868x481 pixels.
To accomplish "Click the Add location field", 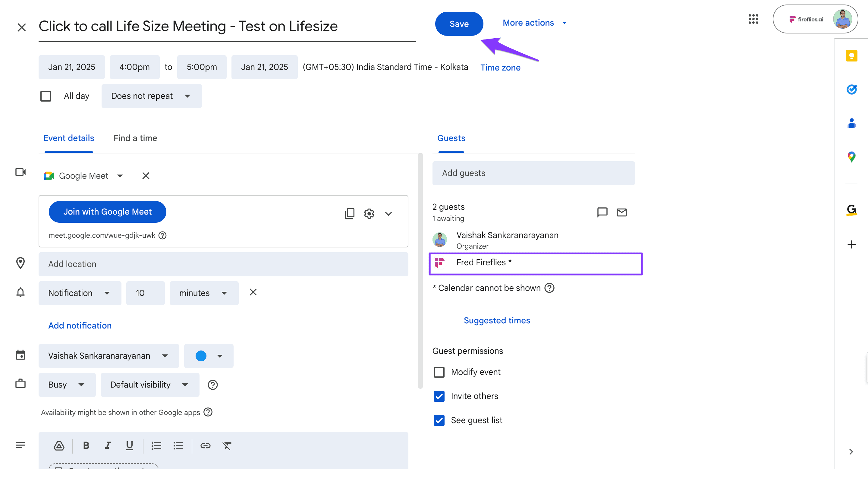I will (x=223, y=264).
